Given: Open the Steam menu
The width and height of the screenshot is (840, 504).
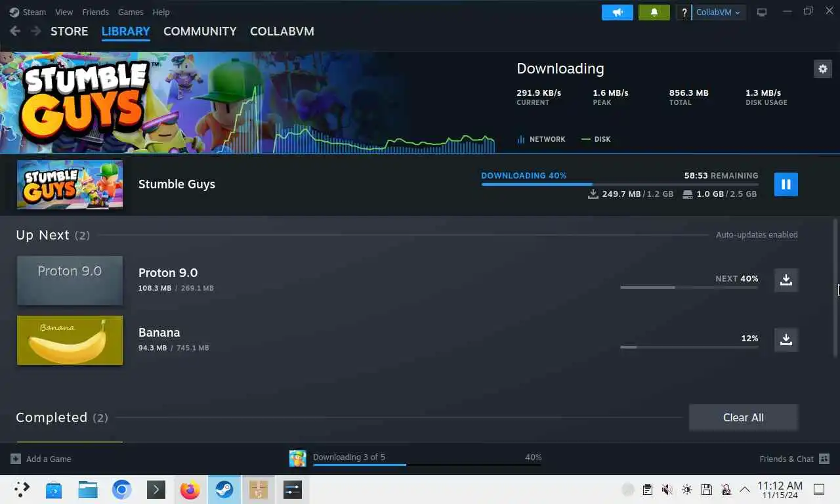Looking at the screenshot, I should click(x=28, y=12).
